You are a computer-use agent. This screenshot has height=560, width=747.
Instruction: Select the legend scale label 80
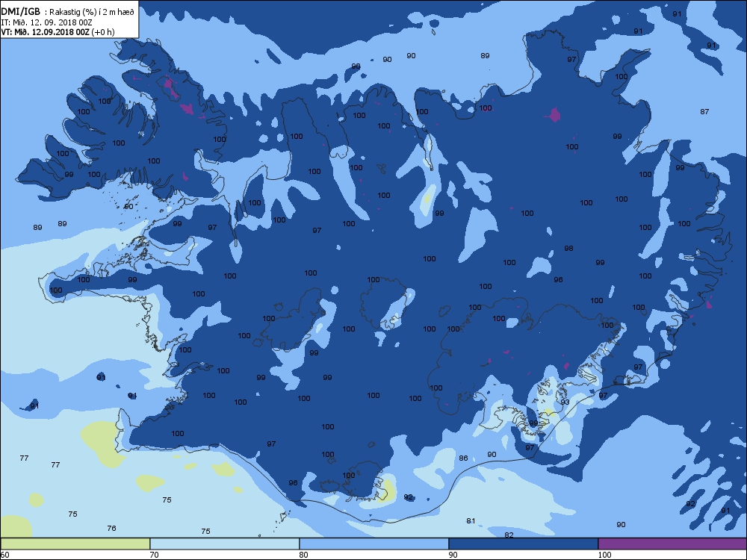pos(304,555)
